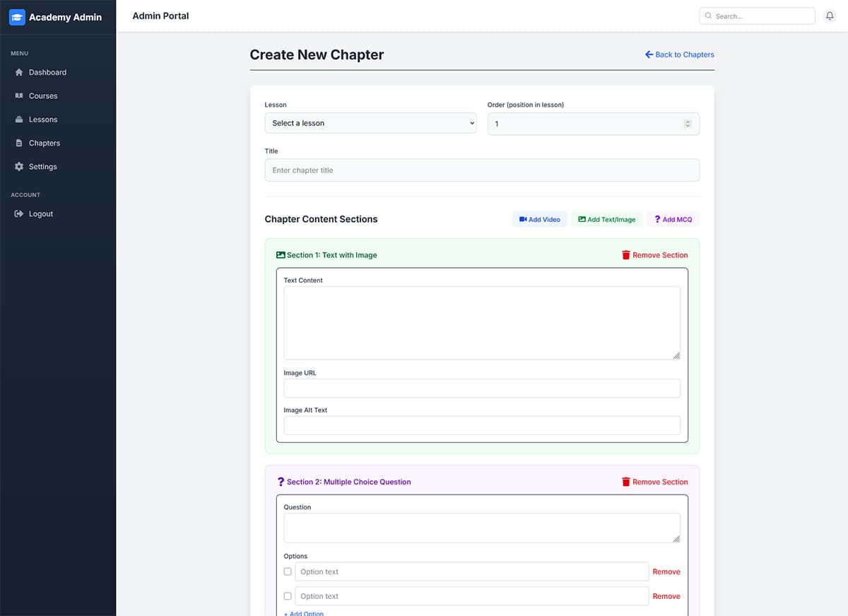Click the image icon in Section 1 header

pyautogui.click(x=281, y=255)
